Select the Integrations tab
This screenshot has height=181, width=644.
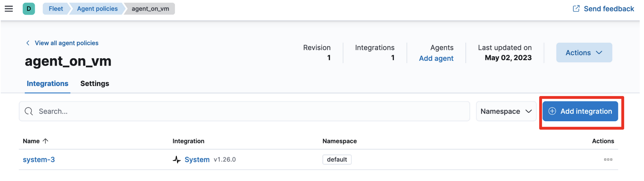pos(48,84)
